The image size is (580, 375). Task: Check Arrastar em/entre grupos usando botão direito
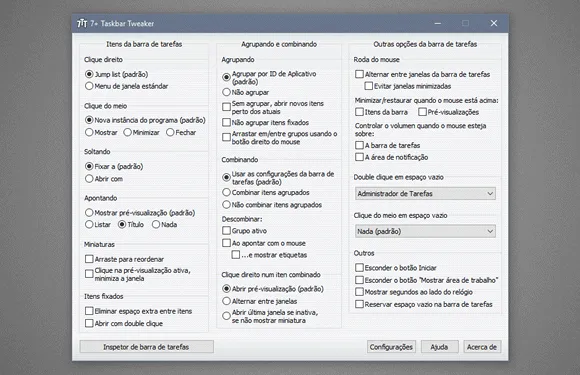(226, 138)
